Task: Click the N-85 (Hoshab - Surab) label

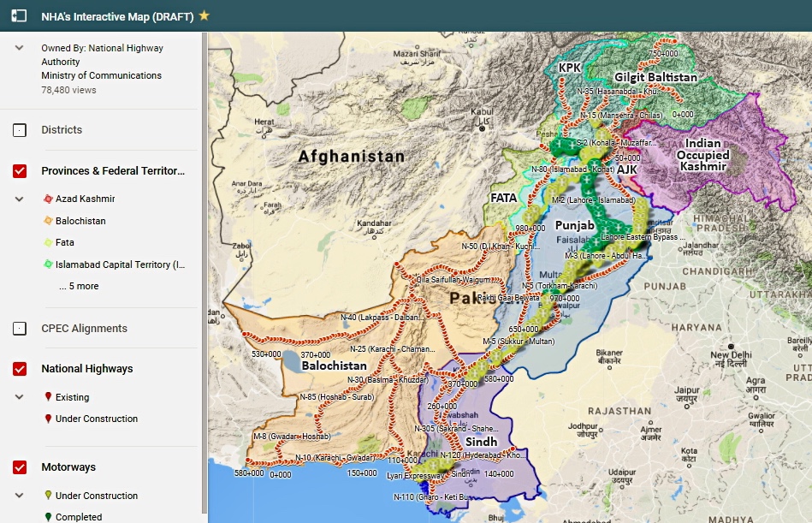Action: pos(336,396)
